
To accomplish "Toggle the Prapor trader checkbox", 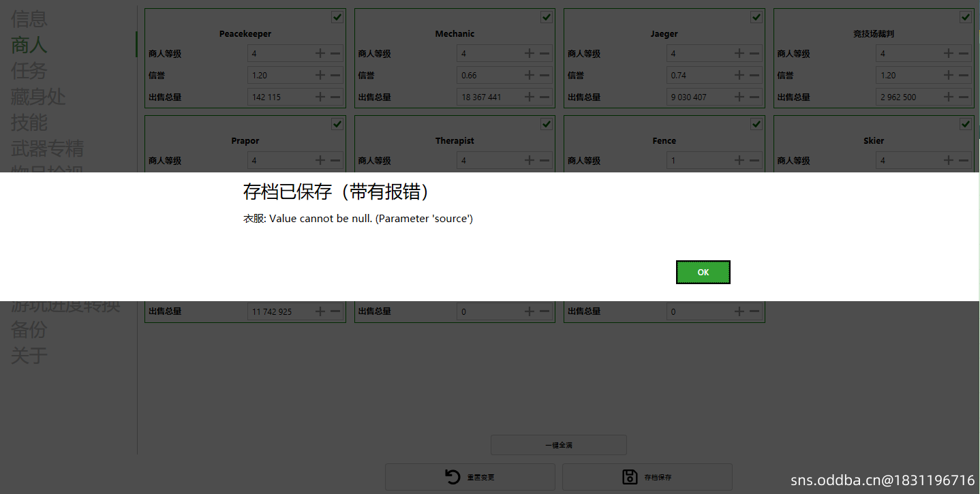I will point(337,124).
